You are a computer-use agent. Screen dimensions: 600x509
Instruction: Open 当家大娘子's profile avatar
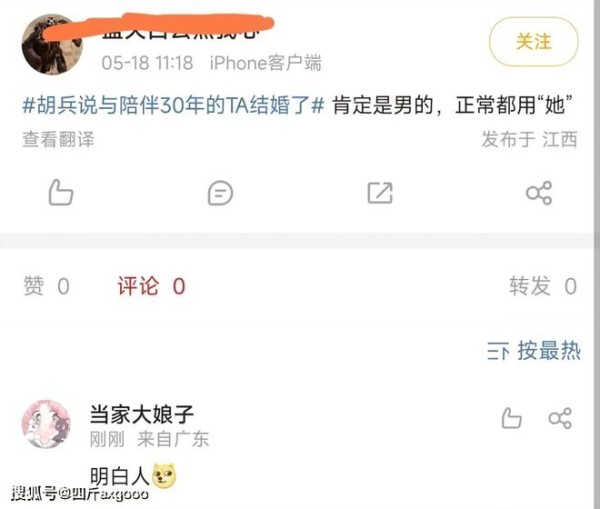[x=46, y=424]
